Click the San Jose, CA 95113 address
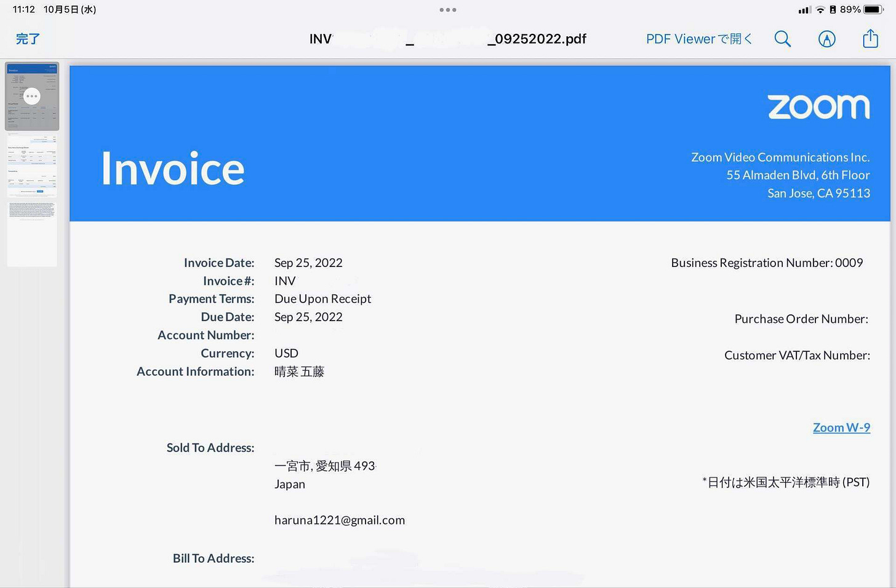The image size is (896, 588). click(x=818, y=193)
